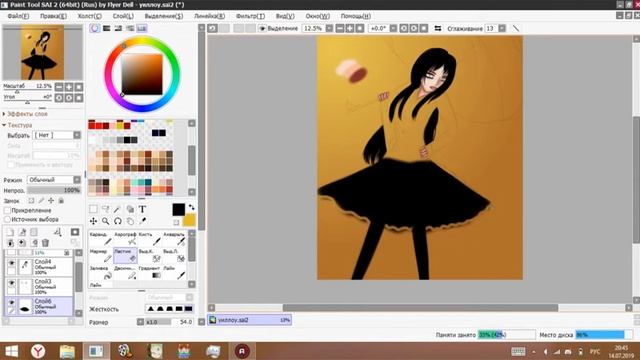Click the navigator preview thumbnail

(x=42, y=52)
